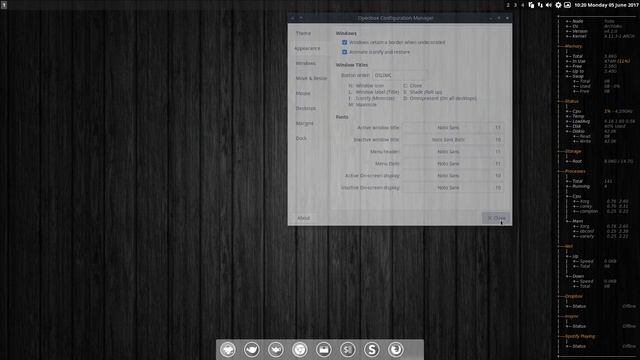Open the picture tray icon beside the clock
The image size is (640, 360).
click(x=567, y=5)
